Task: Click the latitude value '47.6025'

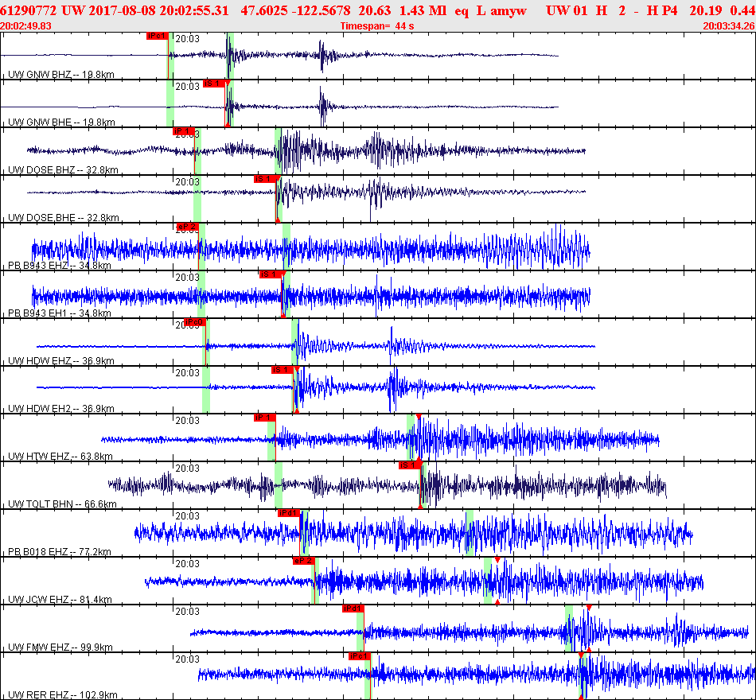Action: [x=264, y=10]
